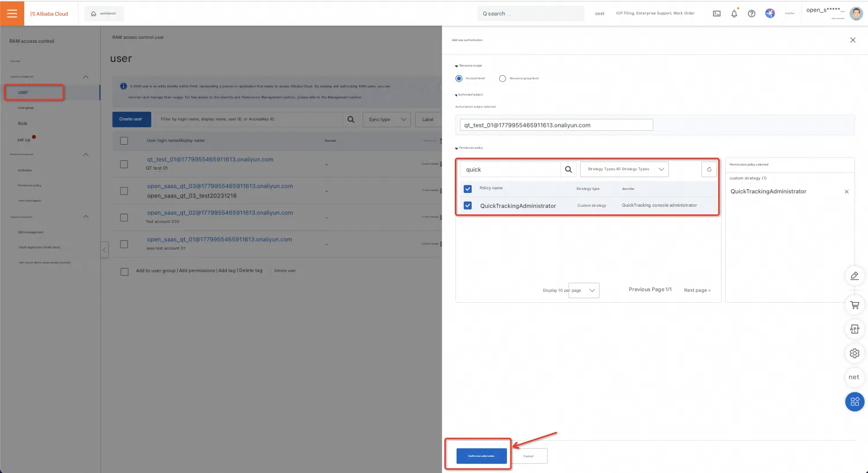This screenshot has height=473, width=868.
Task: Collapse the Identity management sidebar group
Action: pos(86,77)
